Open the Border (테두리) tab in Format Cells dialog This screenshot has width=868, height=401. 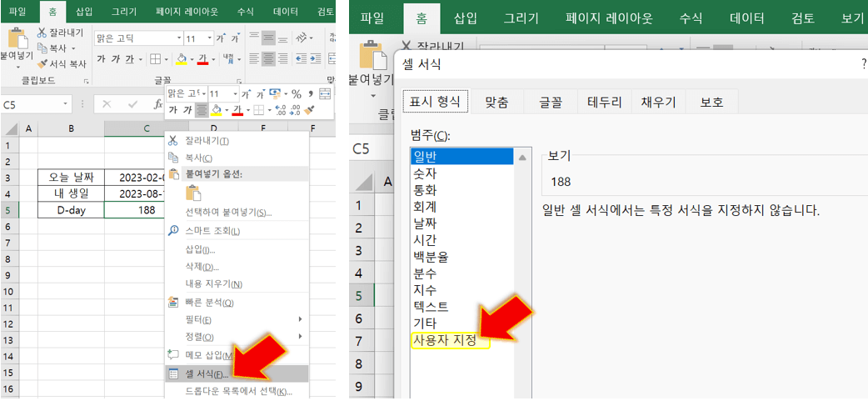pyautogui.click(x=605, y=102)
